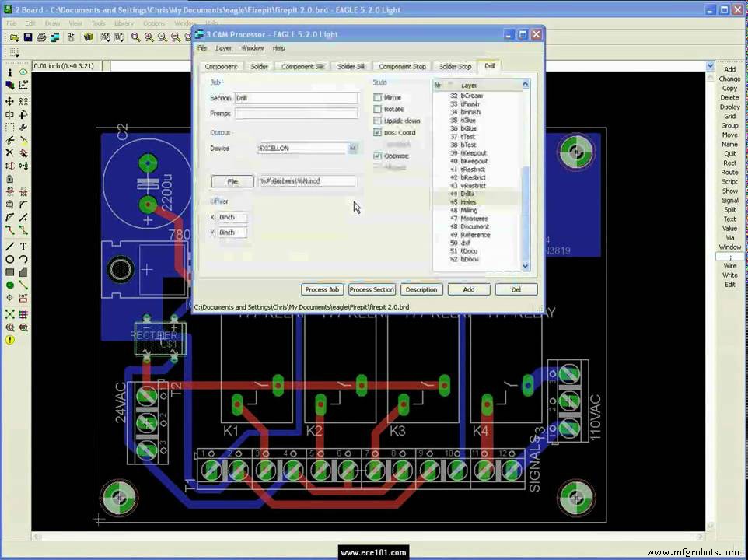Viewport: 748px width, 560px height.
Task: Open the EXCELLON device dropdown
Action: click(x=351, y=148)
